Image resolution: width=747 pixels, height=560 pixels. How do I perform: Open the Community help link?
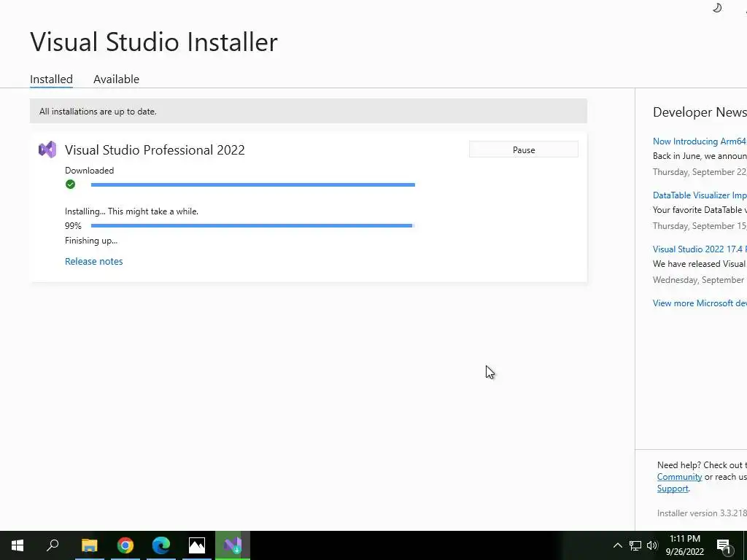click(x=679, y=477)
